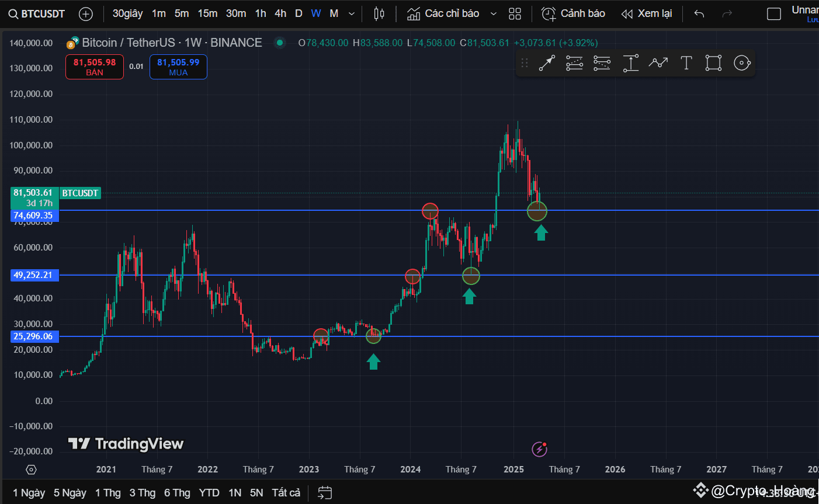The image size is (819, 504).
Task: Select the Tất cả range option
Action: pyautogui.click(x=286, y=492)
